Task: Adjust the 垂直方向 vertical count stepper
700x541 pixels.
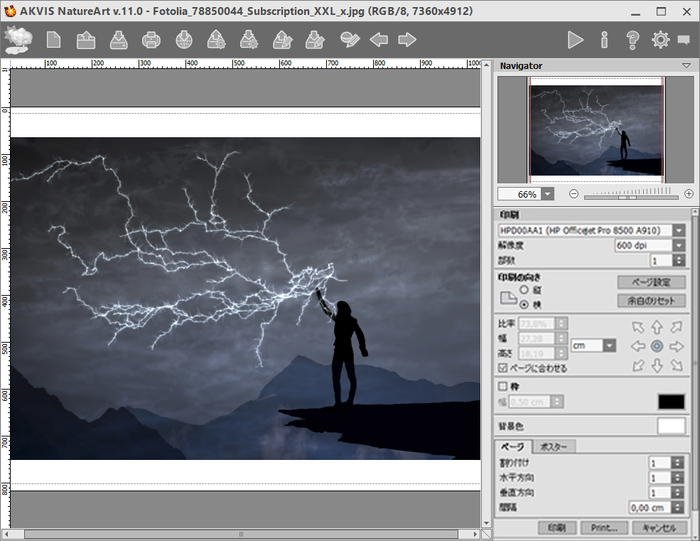Action: click(x=677, y=492)
